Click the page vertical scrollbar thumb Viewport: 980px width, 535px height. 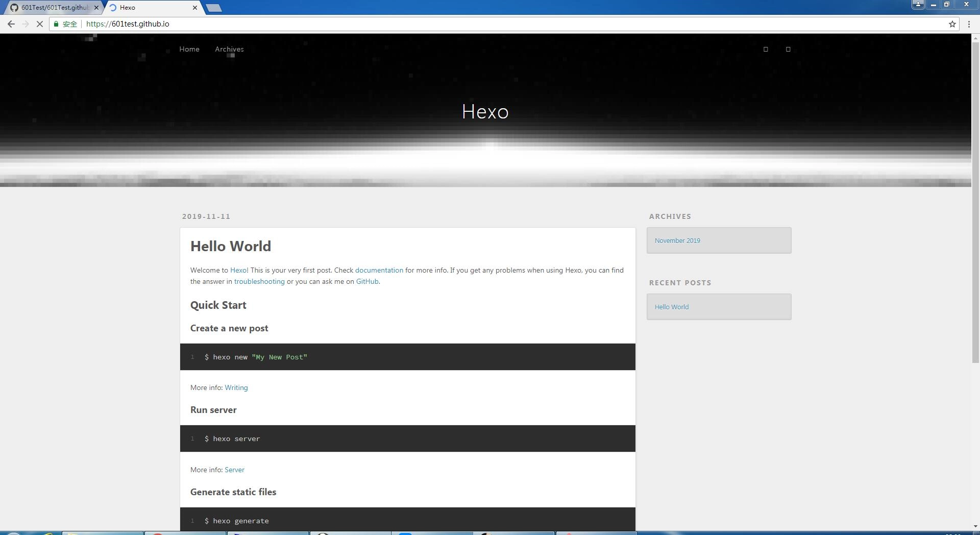(975, 202)
